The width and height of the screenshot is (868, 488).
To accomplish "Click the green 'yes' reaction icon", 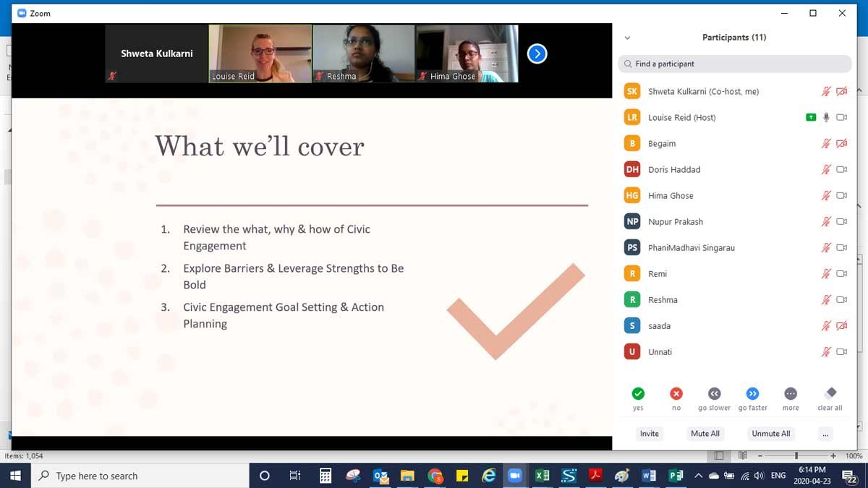I will (x=638, y=394).
